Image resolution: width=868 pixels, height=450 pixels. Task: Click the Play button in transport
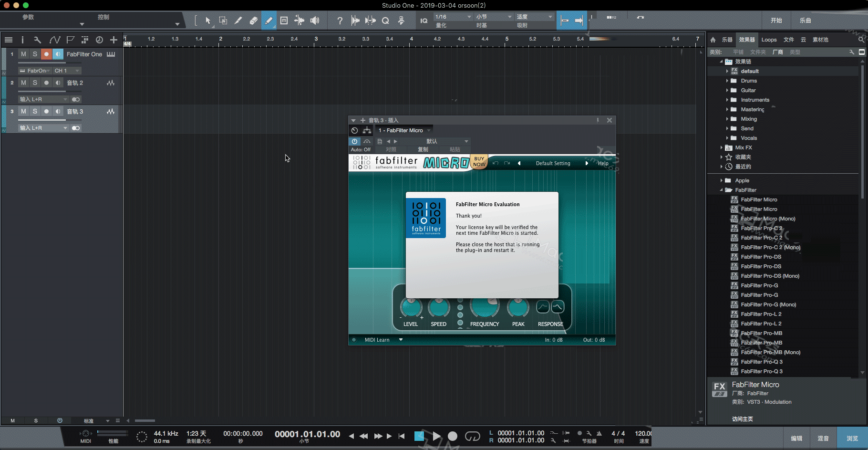436,436
